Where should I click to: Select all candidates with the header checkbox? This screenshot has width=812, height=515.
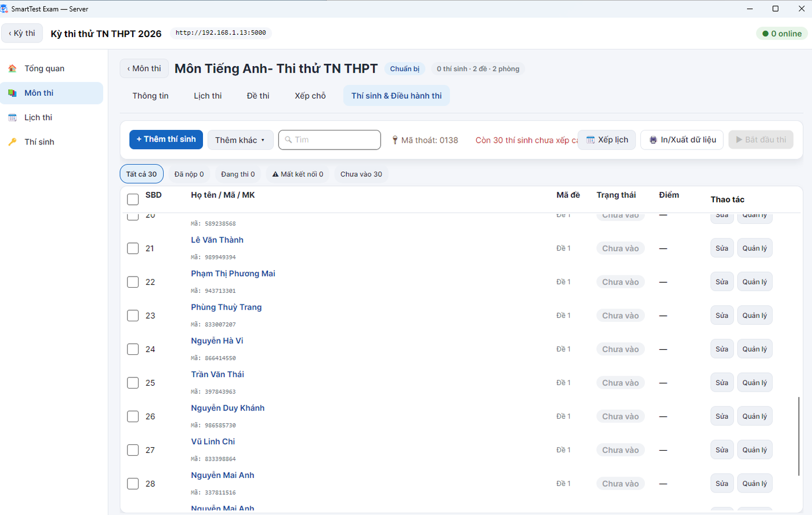[133, 200]
